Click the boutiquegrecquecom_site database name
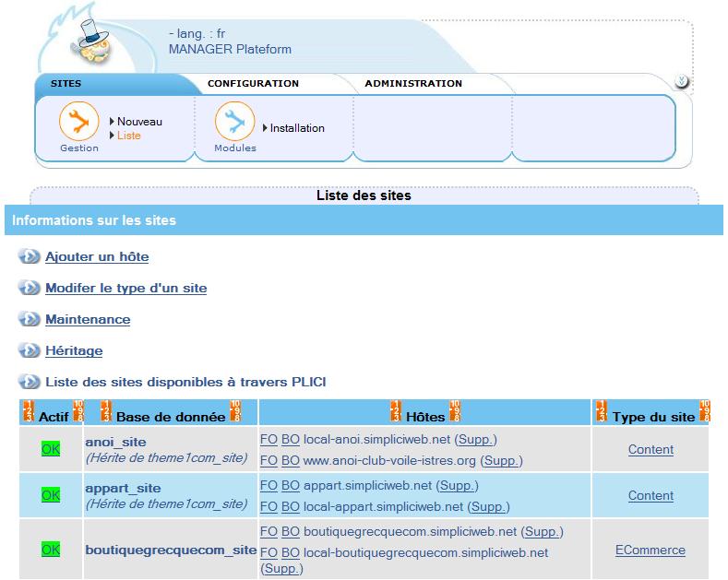 click(x=171, y=550)
